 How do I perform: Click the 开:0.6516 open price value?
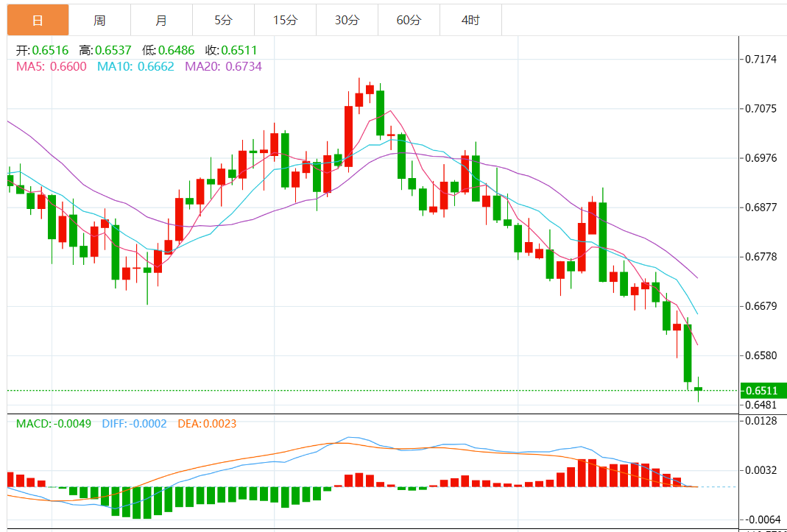coord(43,50)
